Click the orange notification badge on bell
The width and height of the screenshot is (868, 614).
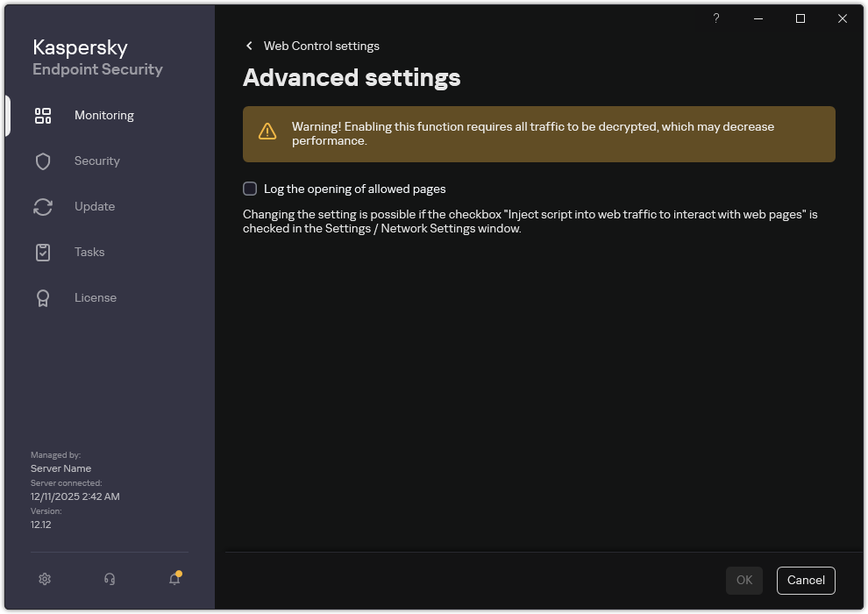pyautogui.click(x=181, y=572)
